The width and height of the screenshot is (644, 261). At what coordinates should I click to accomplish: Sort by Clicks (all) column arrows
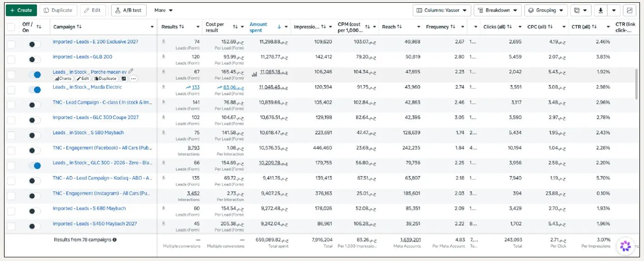(x=509, y=27)
